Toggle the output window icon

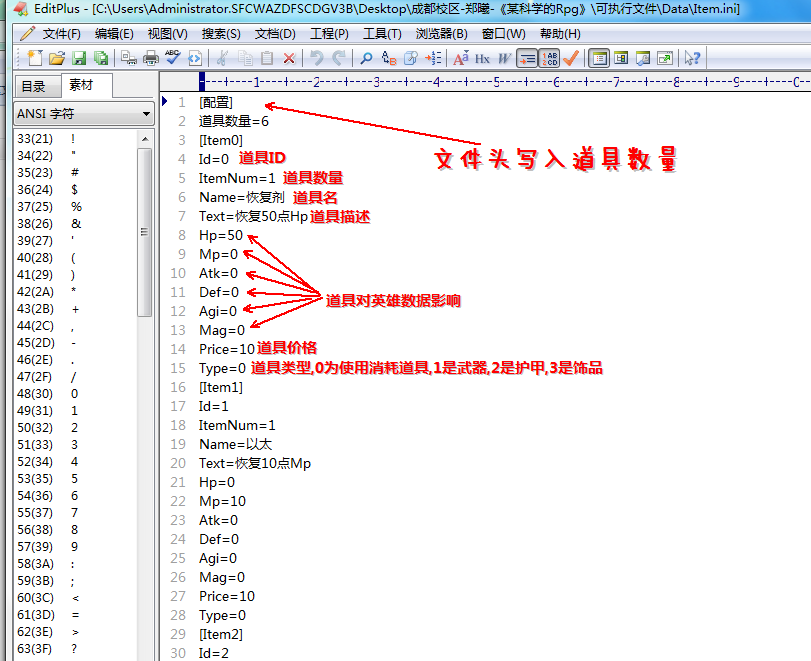click(621, 58)
